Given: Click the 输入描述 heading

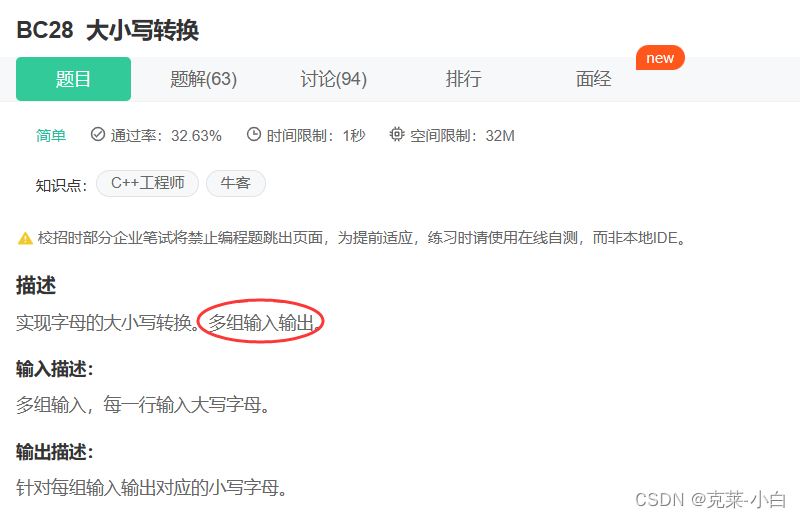Looking at the screenshot, I should (x=55, y=369).
